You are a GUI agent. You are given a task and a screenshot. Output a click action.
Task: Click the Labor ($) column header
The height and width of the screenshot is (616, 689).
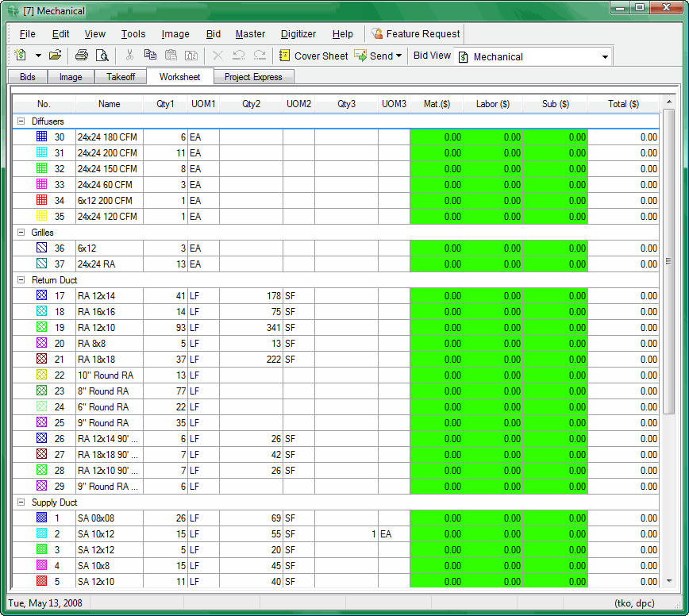(x=493, y=104)
